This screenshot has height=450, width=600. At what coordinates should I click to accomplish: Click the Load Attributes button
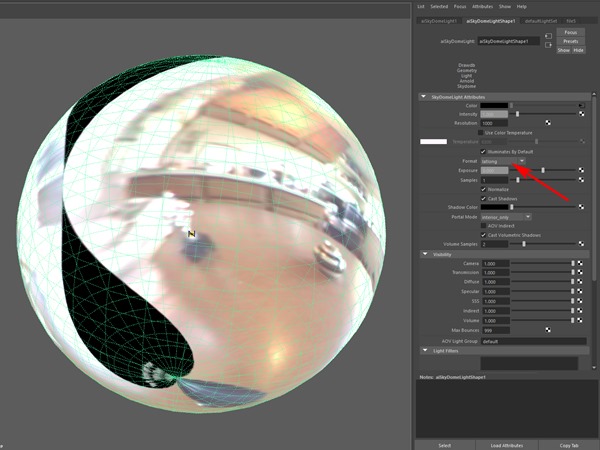tap(507, 445)
